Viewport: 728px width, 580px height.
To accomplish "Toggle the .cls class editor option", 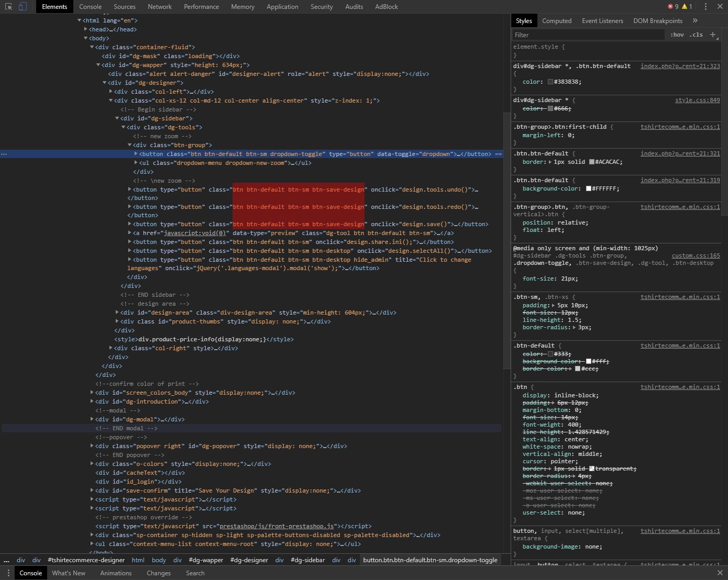I will pos(696,35).
